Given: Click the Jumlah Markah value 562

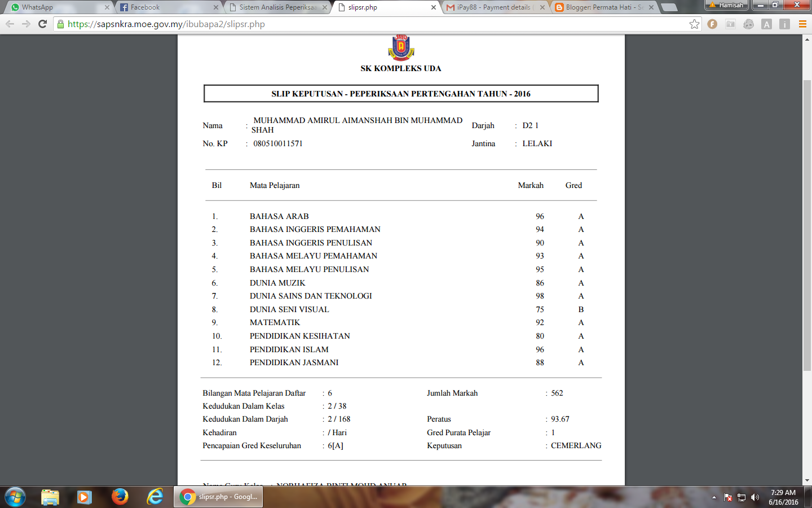Looking at the screenshot, I should 557,393.
